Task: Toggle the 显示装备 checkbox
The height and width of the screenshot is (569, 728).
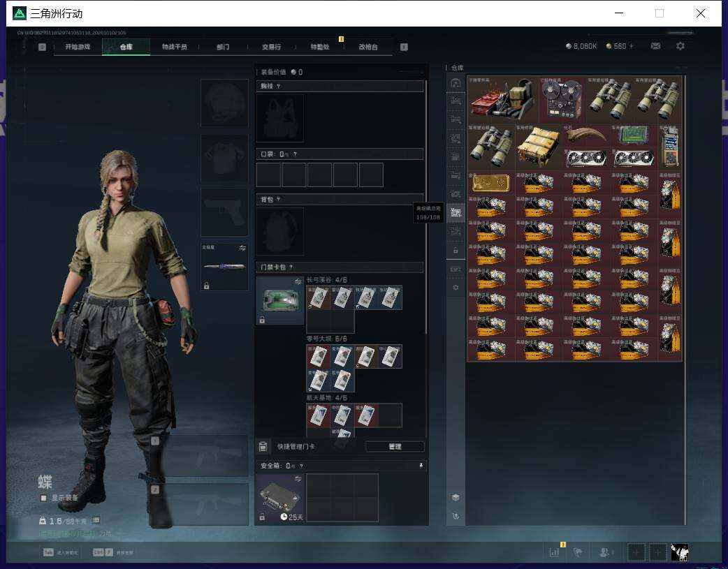Action: click(x=43, y=498)
